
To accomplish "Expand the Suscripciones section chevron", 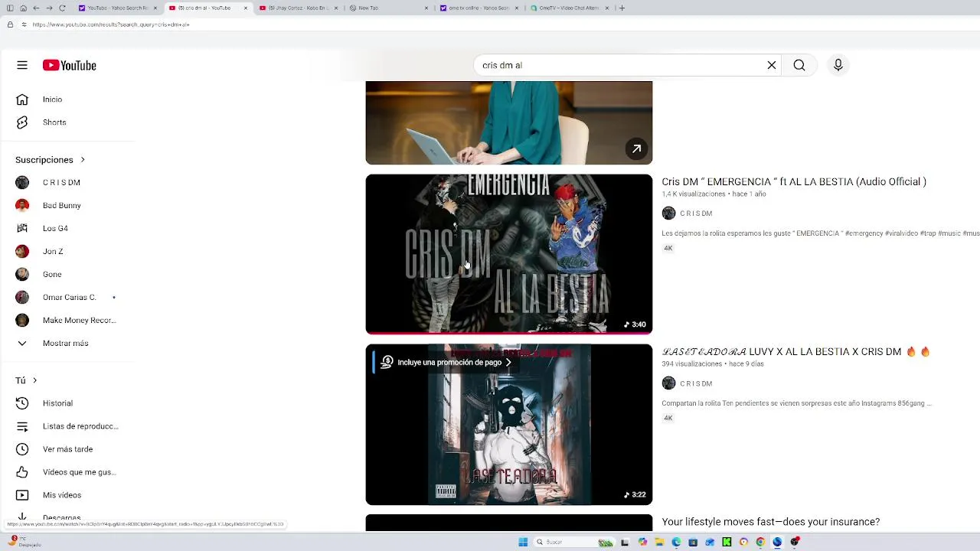I will coord(83,160).
